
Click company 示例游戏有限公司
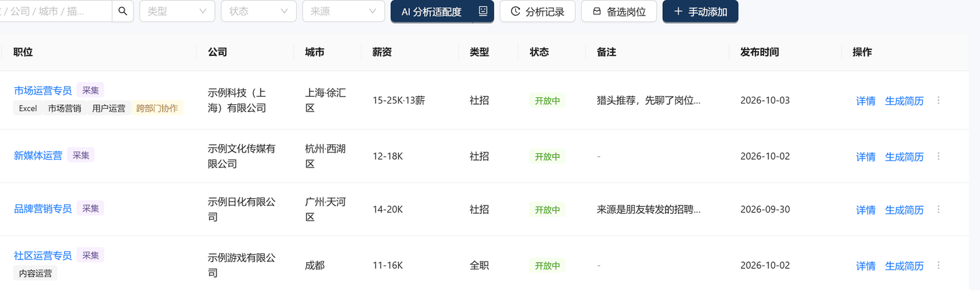[x=242, y=265]
